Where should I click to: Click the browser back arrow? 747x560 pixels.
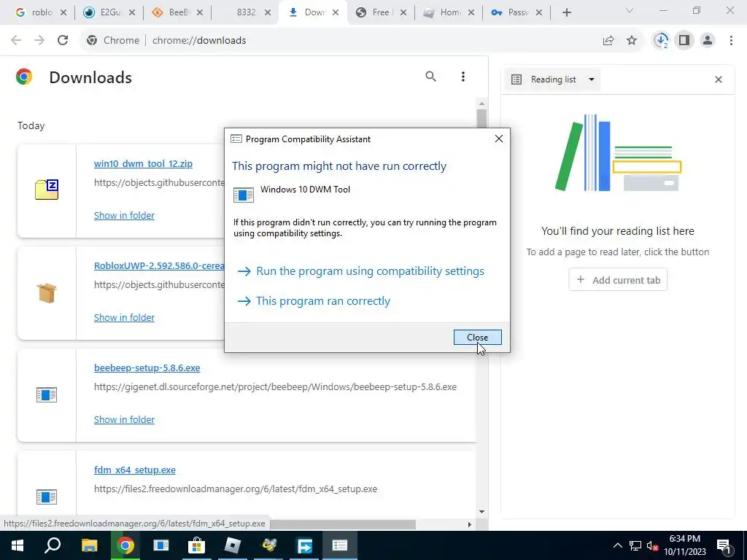pyautogui.click(x=16, y=41)
